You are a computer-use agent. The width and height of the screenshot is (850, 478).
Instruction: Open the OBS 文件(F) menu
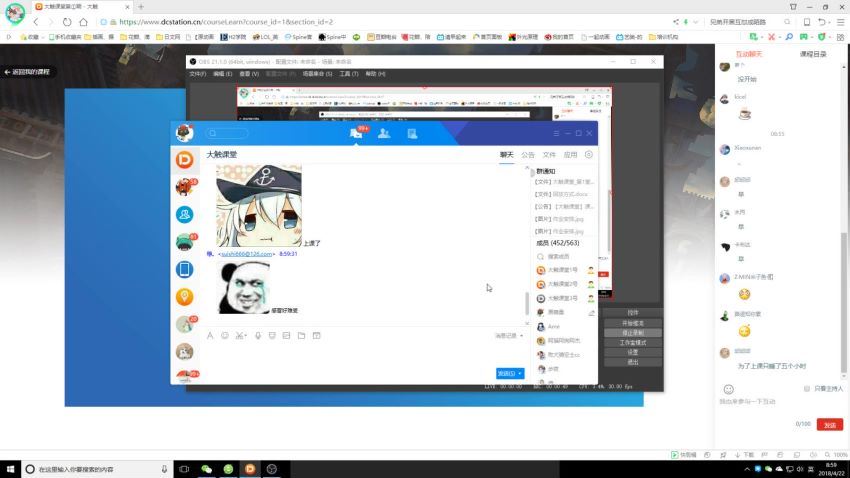[x=197, y=74]
